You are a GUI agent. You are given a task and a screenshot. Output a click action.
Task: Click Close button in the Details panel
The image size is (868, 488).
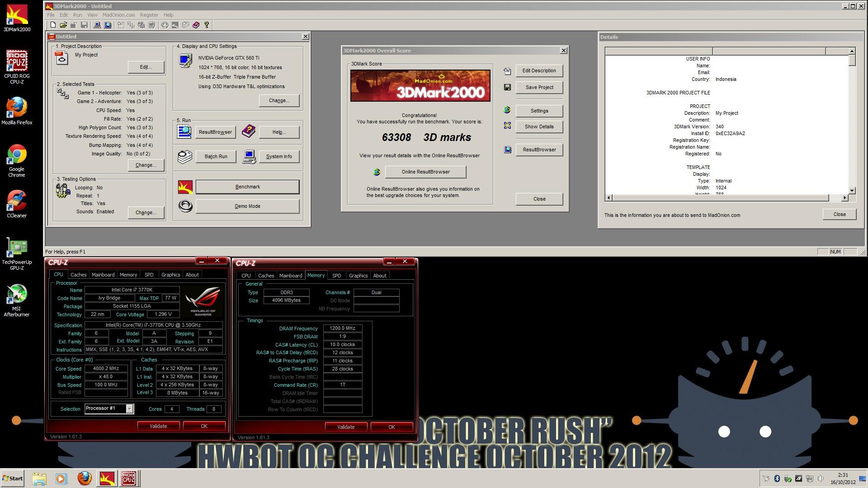click(840, 214)
